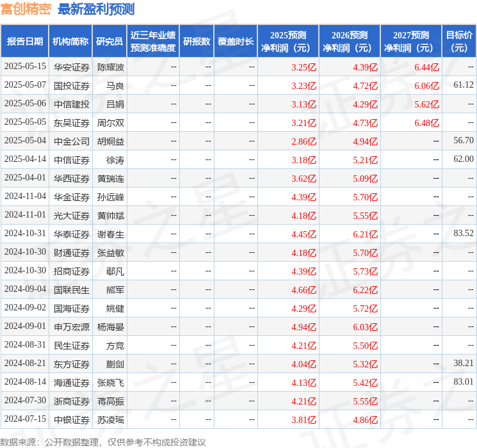The height and width of the screenshot is (448, 477).
Task: Click the 研究员 column header
Action: pyautogui.click(x=109, y=42)
